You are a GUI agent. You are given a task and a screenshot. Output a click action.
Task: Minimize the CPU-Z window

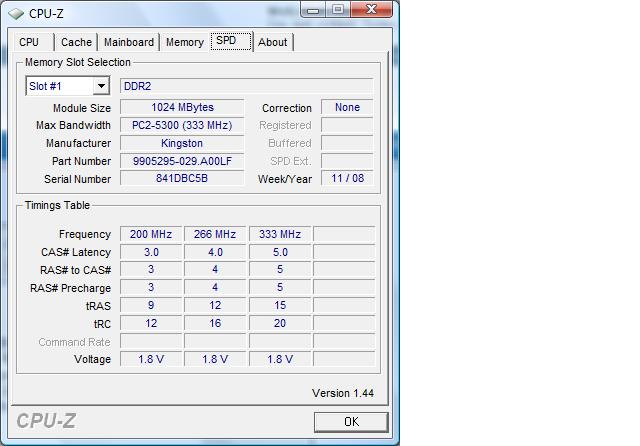pyautogui.click(x=313, y=9)
